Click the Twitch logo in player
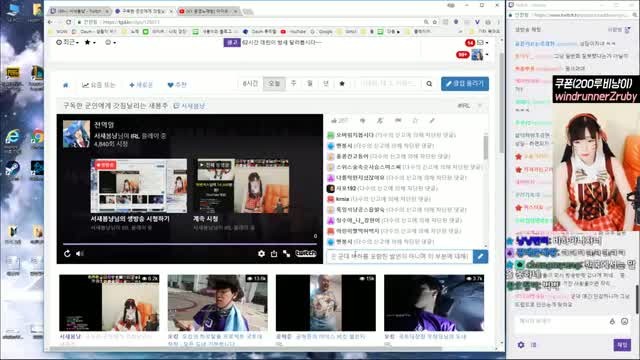 click(306, 253)
